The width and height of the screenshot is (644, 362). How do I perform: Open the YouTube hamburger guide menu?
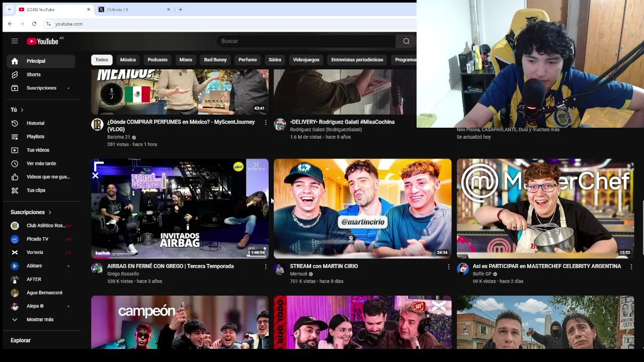point(15,41)
